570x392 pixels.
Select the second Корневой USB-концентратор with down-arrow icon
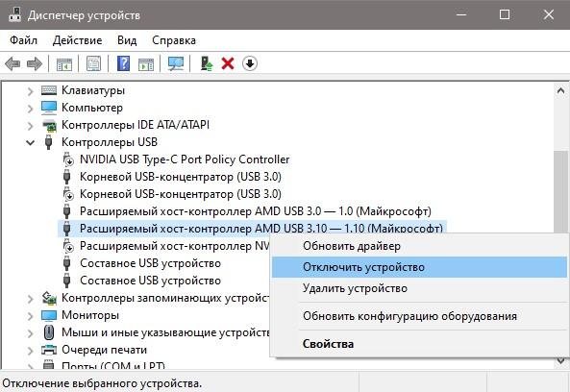(181, 194)
